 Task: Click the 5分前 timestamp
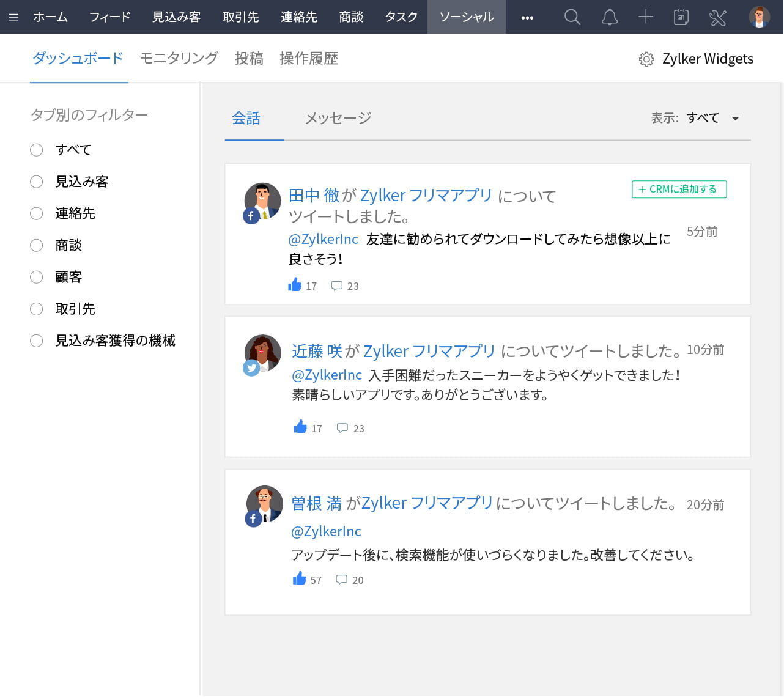(702, 232)
